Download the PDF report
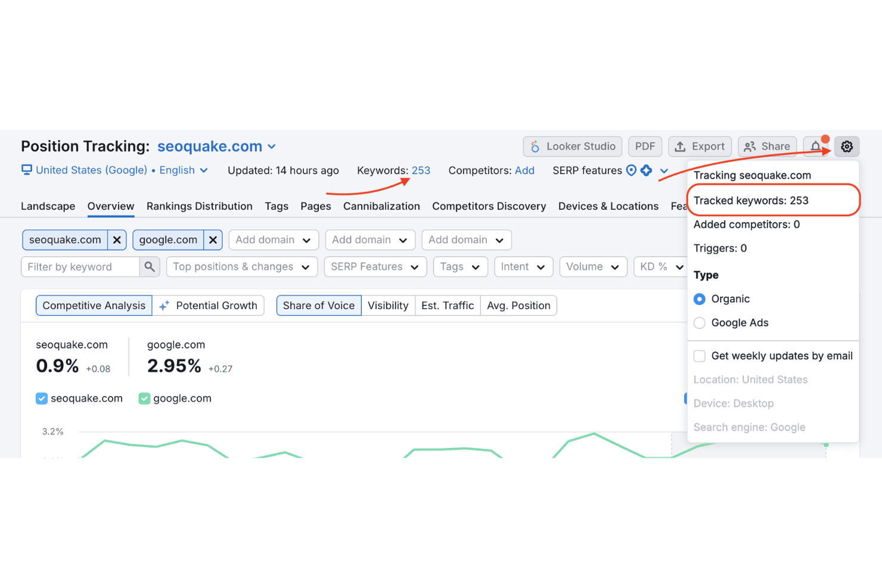This screenshot has height=588, width=882. [645, 147]
